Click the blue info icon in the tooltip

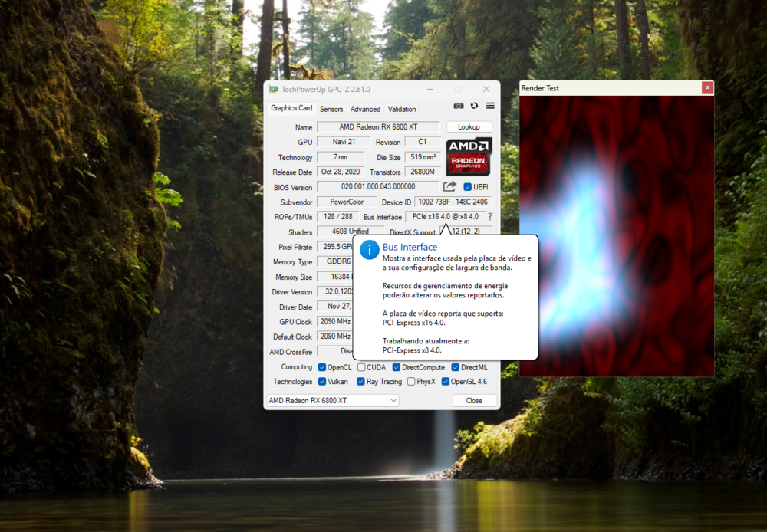tap(370, 250)
